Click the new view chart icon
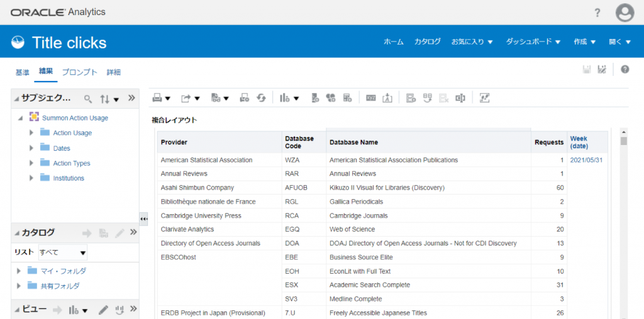644x319 pixels. click(284, 98)
